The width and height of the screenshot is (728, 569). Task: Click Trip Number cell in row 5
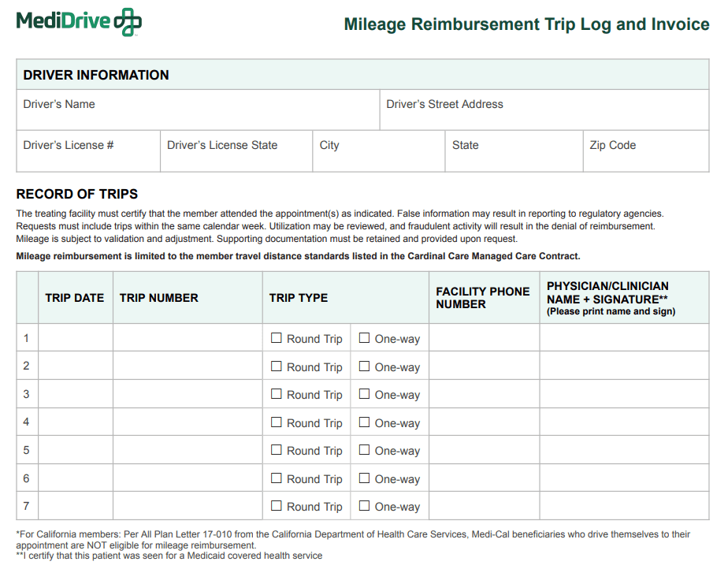click(188, 450)
